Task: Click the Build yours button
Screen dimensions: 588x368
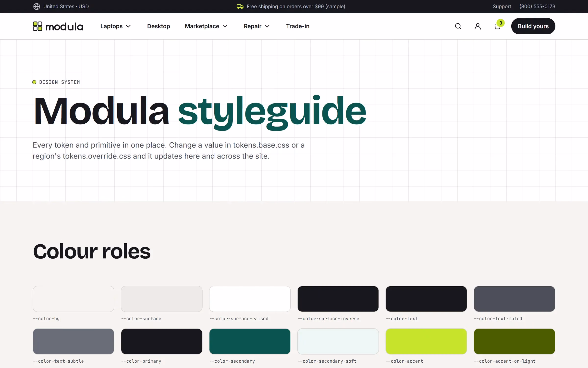Action: [x=533, y=26]
